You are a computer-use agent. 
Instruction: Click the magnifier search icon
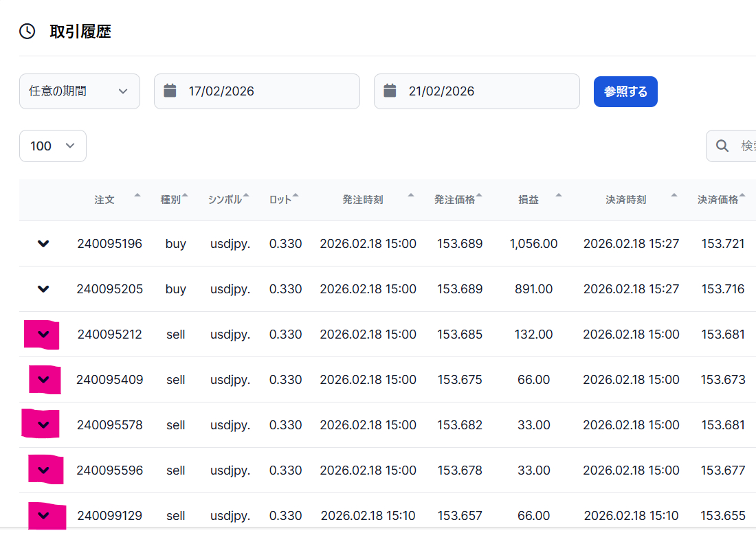(x=722, y=146)
